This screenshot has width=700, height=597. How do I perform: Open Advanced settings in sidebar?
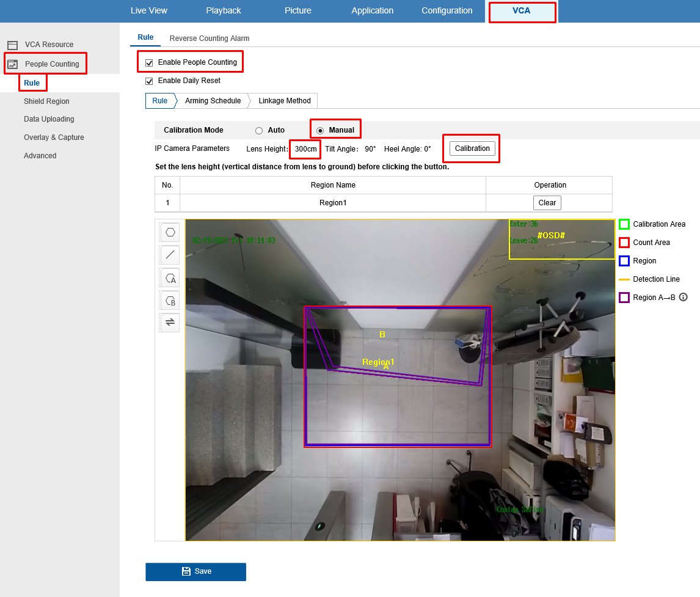click(40, 156)
